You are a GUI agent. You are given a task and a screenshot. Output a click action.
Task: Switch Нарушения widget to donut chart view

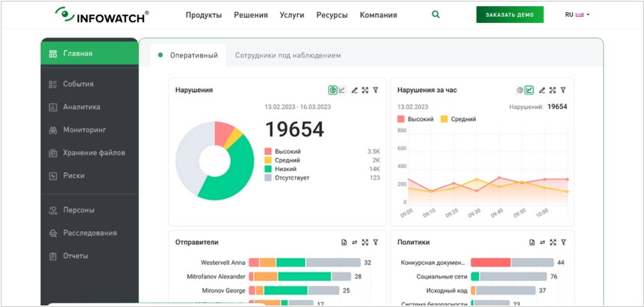[x=333, y=90]
